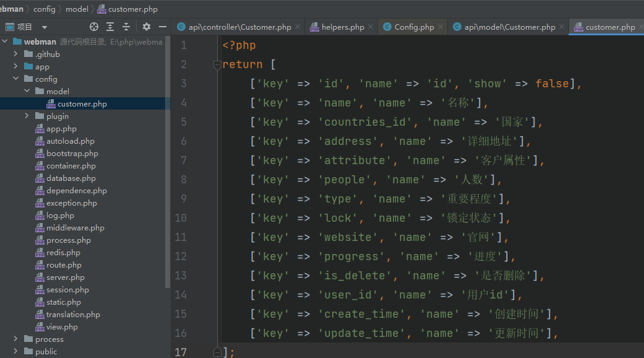Click the fold end marker at line 17

217,352
